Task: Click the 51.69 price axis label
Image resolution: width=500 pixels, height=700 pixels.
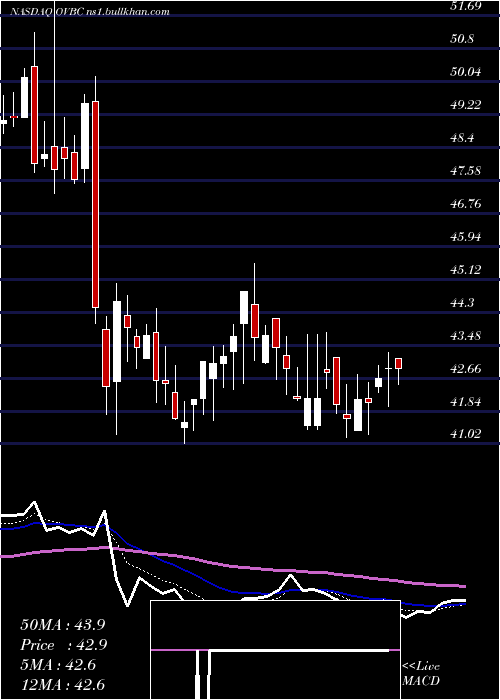Action: pyautogui.click(x=466, y=5)
